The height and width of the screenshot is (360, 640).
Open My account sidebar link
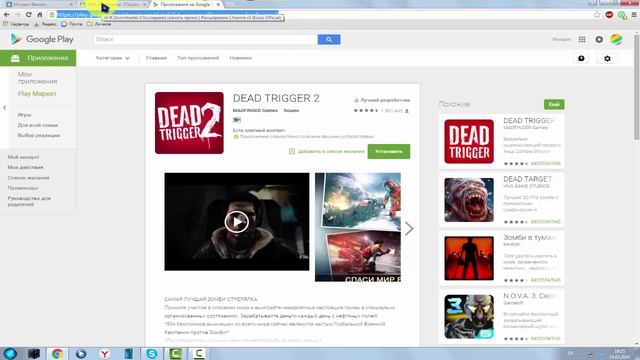click(23, 157)
